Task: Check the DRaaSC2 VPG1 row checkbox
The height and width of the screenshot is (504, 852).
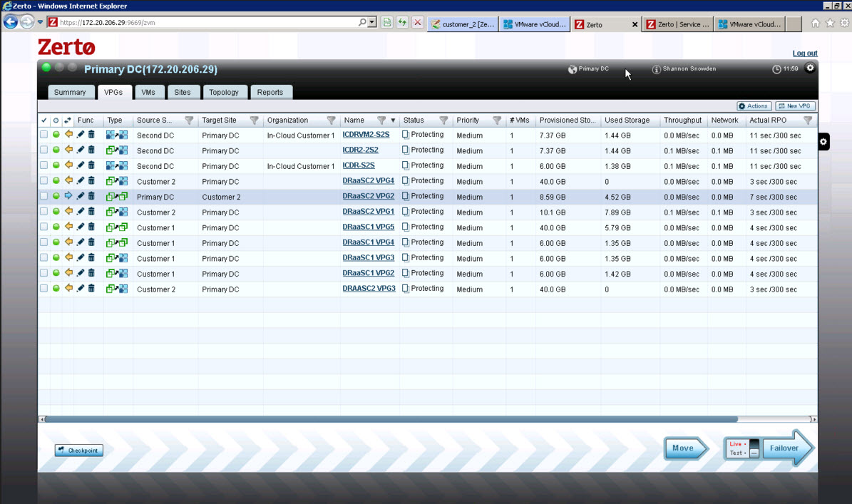Action: tap(43, 211)
